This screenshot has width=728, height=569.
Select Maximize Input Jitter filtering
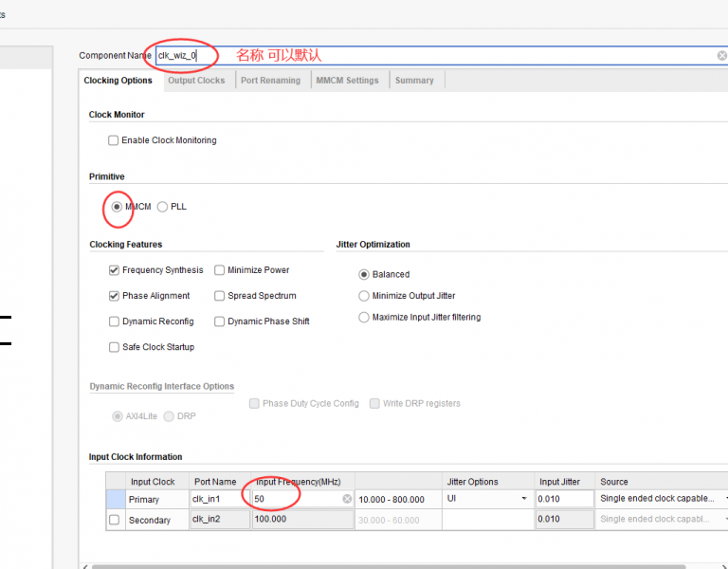[364, 318]
